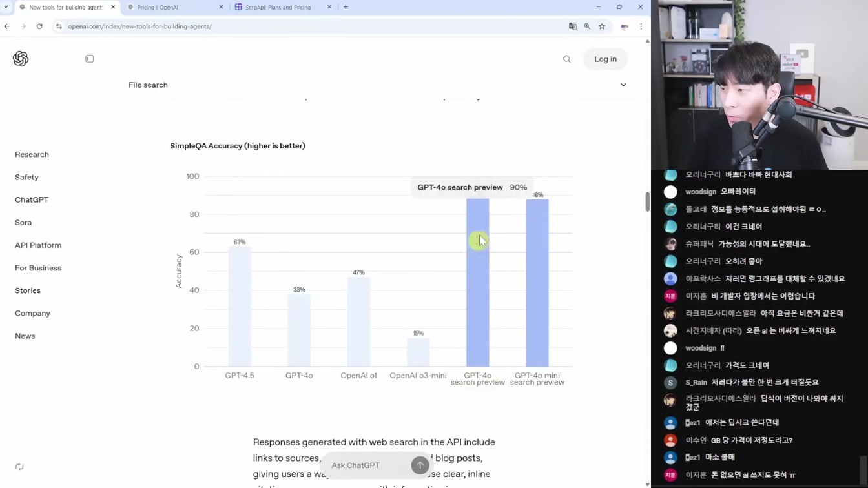Open Chrome three-dot menu
868x488 pixels.
[641, 26]
